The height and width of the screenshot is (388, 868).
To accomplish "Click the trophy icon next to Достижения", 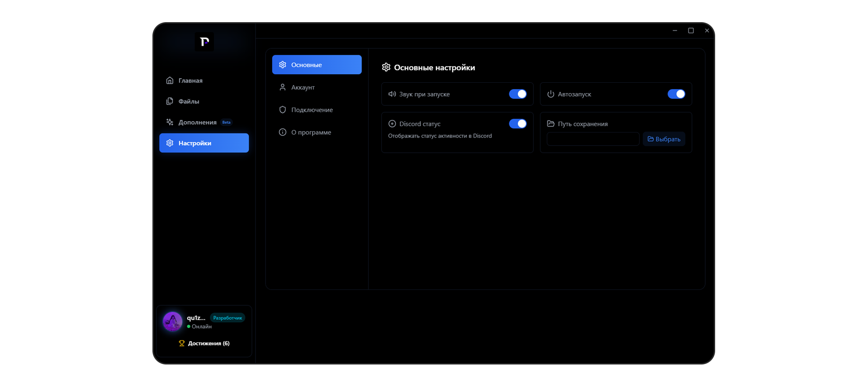I will pos(182,343).
